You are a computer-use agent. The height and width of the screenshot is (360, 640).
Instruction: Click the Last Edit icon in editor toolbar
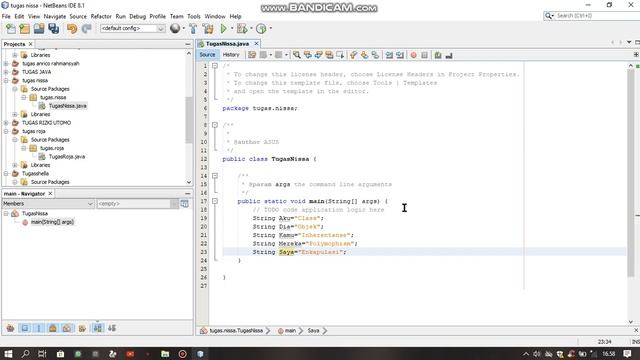252,55
